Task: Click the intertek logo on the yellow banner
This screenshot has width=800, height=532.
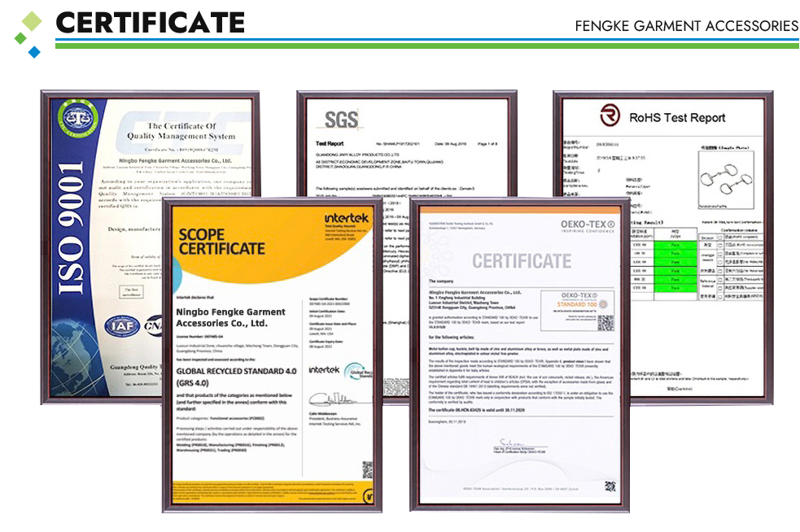Action: [x=347, y=218]
